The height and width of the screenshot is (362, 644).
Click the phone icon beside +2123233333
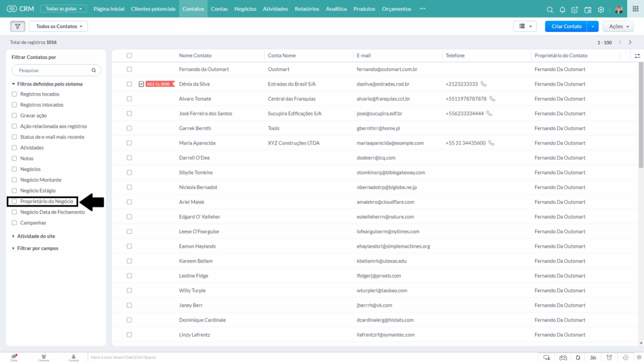[x=484, y=84]
